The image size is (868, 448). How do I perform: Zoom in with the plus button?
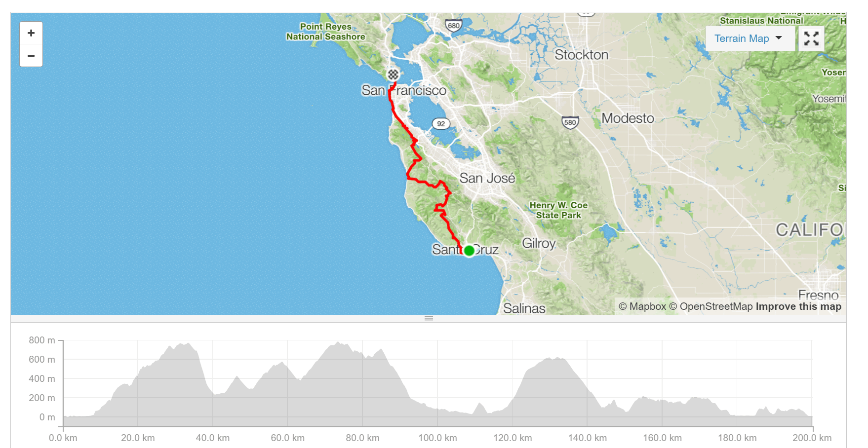pos(31,33)
